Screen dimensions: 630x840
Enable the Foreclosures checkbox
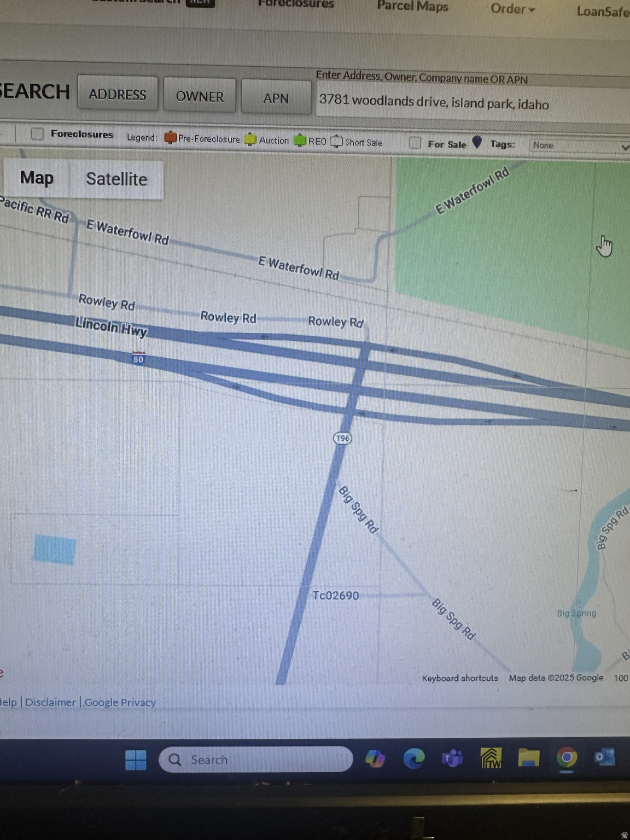[37, 134]
